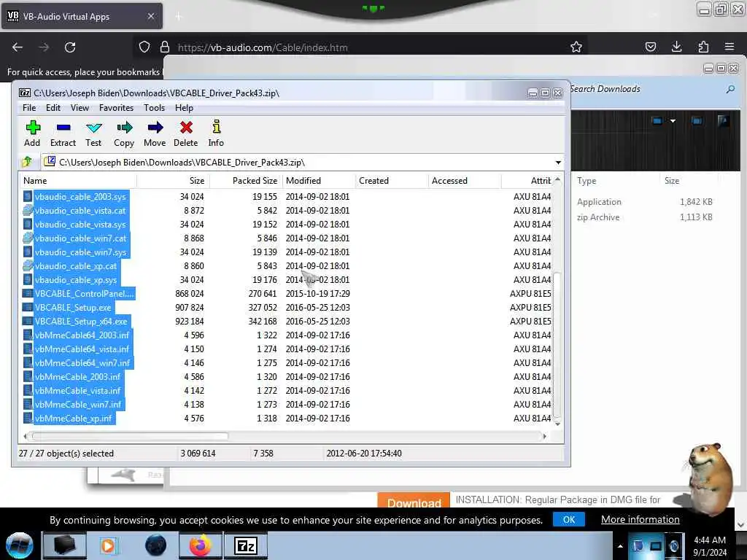
Task: Open the Firefox hamburger menu
Action: [729, 47]
